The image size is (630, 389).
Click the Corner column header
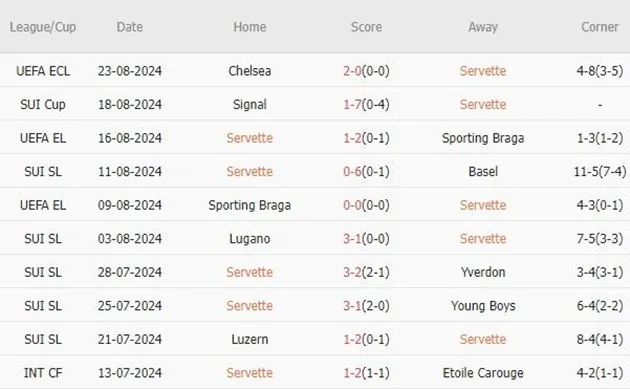click(x=599, y=27)
